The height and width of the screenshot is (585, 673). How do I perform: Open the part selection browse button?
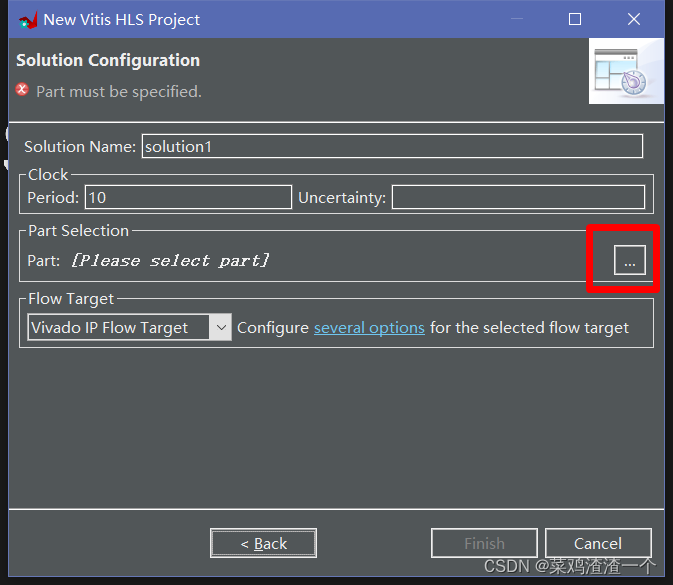(629, 260)
